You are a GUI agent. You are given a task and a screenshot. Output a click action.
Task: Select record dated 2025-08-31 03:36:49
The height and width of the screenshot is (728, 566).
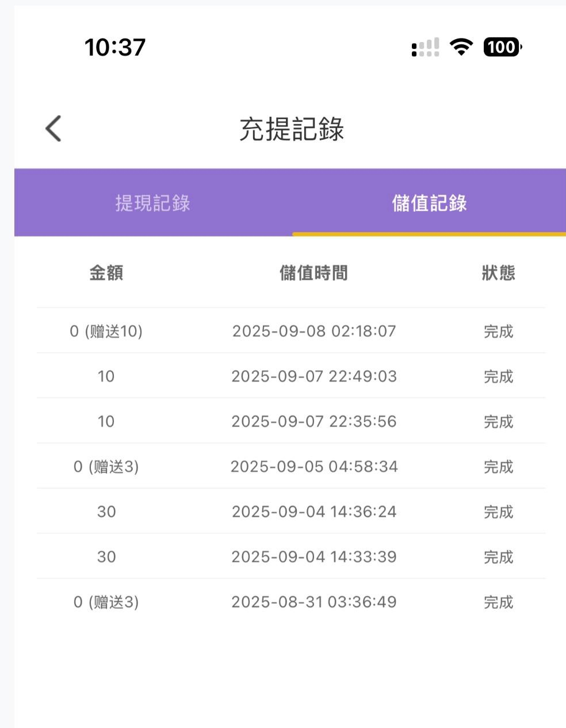coord(314,602)
